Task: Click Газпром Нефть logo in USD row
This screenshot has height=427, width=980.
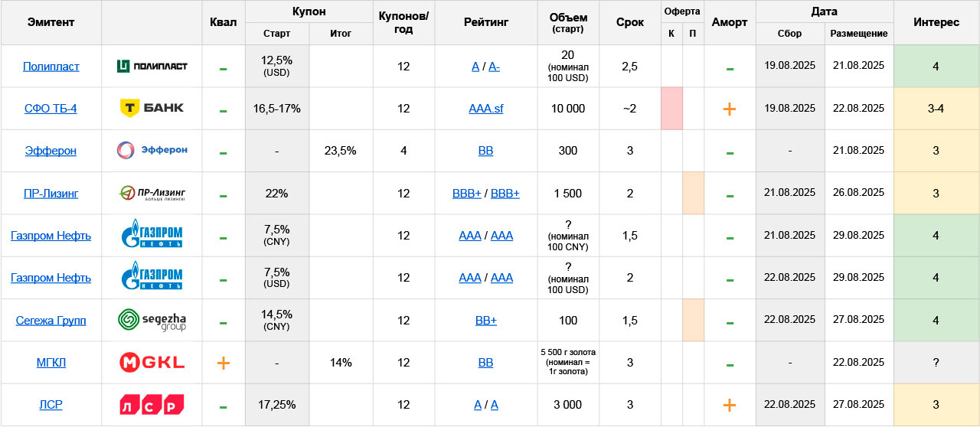Action: click(x=152, y=276)
